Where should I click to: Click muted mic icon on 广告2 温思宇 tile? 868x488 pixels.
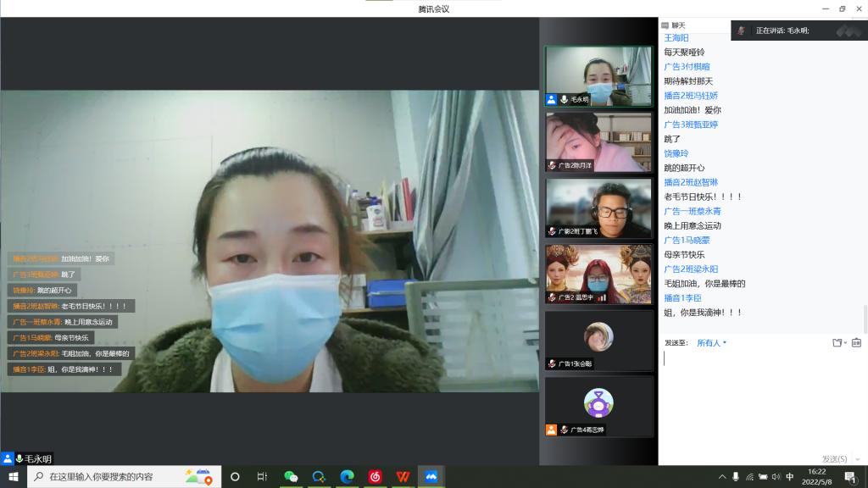click(552, 297)
